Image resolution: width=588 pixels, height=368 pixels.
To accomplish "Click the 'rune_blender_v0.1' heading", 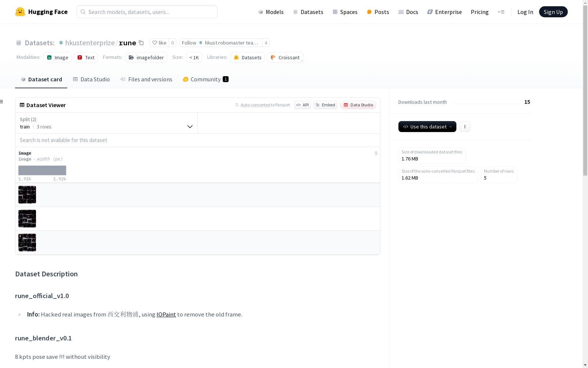I will 43,338.
